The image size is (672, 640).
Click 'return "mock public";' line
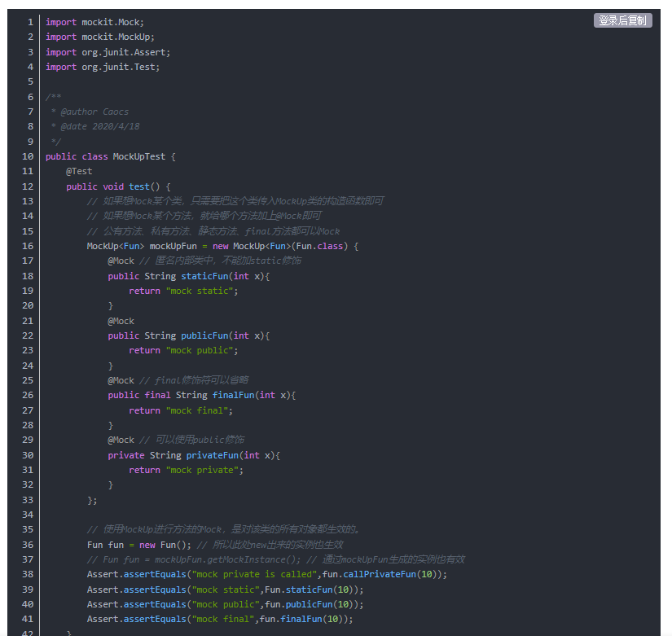(183, 351)
